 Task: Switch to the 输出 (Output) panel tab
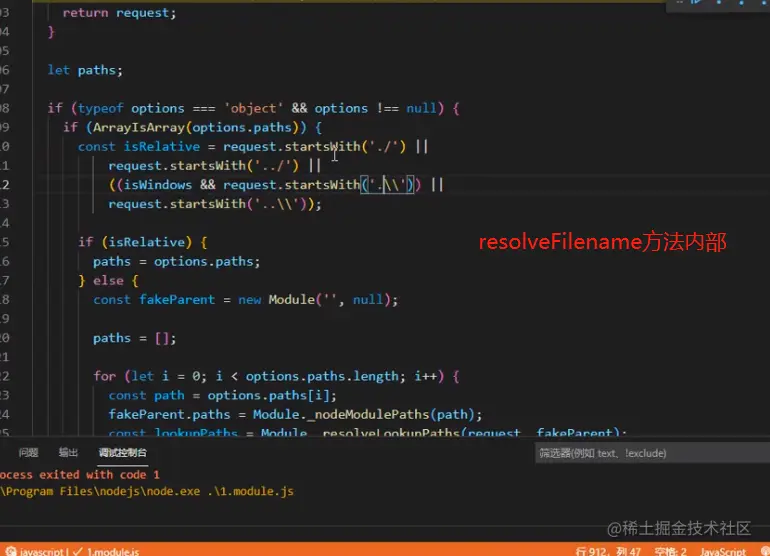[68, 452]
